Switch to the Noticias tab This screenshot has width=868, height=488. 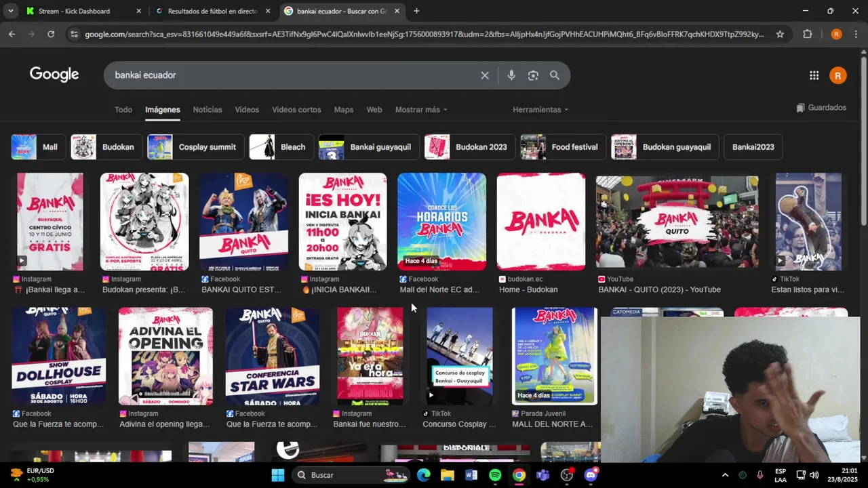tap(208, 110)
